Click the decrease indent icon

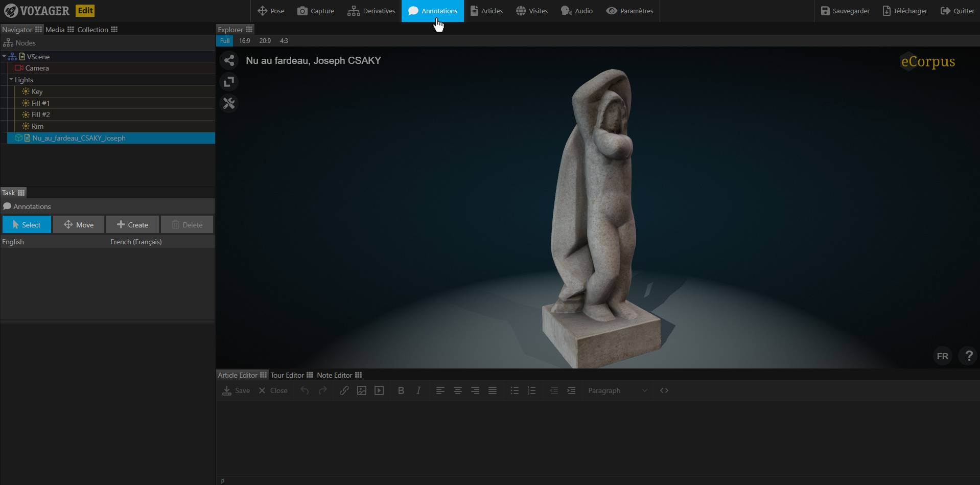(554, 390)
